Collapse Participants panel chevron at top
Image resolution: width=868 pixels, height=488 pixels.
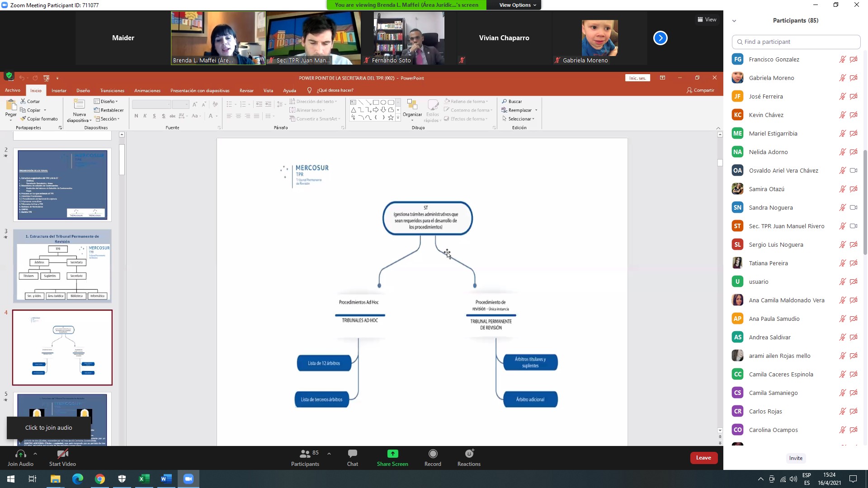734,21
